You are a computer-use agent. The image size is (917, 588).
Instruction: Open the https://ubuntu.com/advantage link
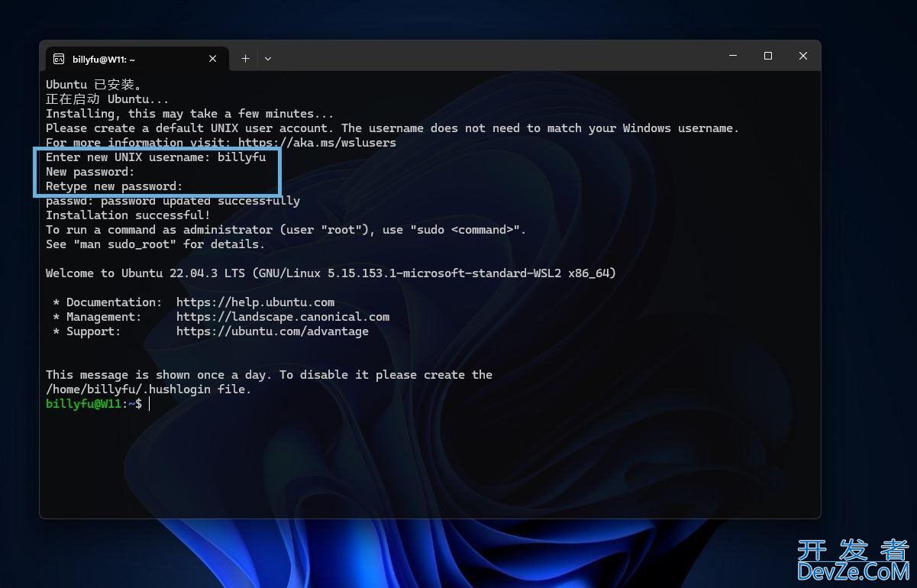point(273,331)
